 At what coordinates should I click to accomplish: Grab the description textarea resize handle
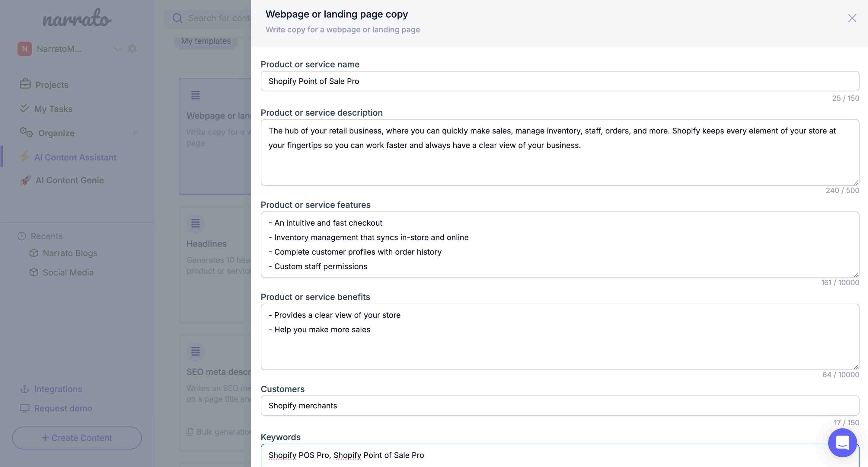point(856,183)
